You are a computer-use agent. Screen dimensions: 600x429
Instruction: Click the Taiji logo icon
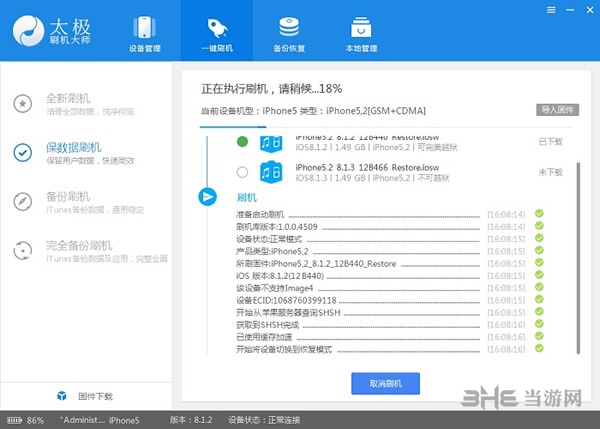28,31
